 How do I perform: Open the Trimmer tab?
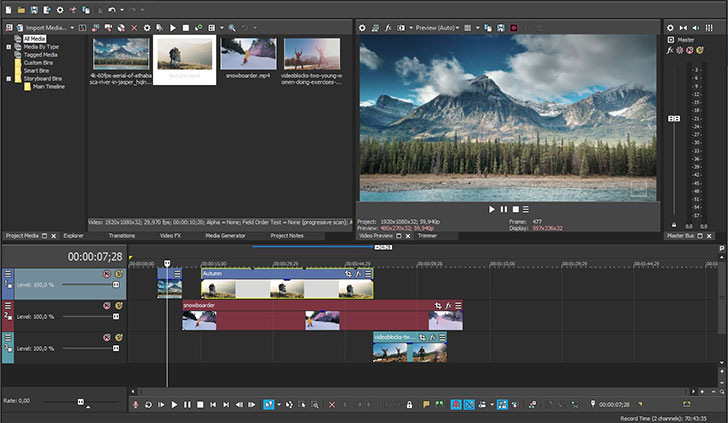(427, 236)
